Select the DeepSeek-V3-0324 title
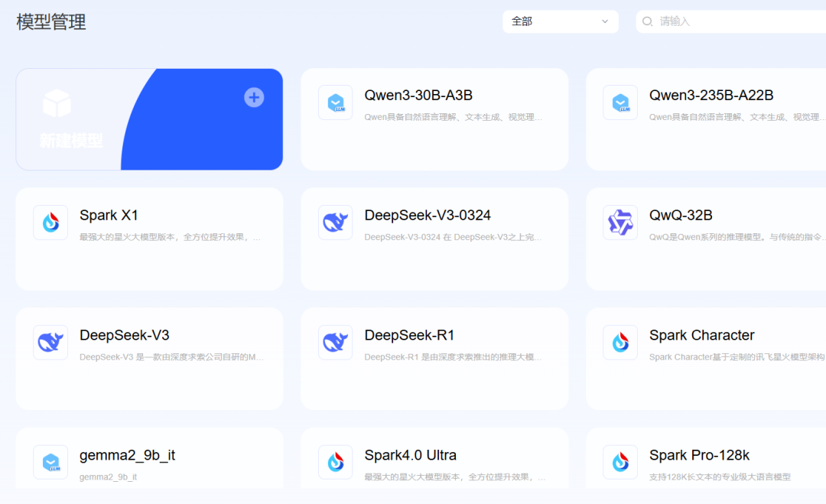This screenshot has height=504, width=826. click(428, 216)
